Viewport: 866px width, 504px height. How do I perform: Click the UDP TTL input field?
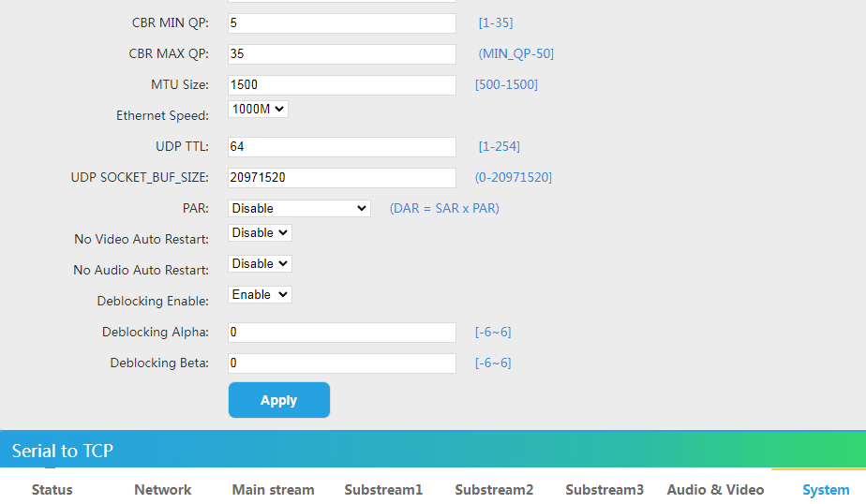pos(342,147)
